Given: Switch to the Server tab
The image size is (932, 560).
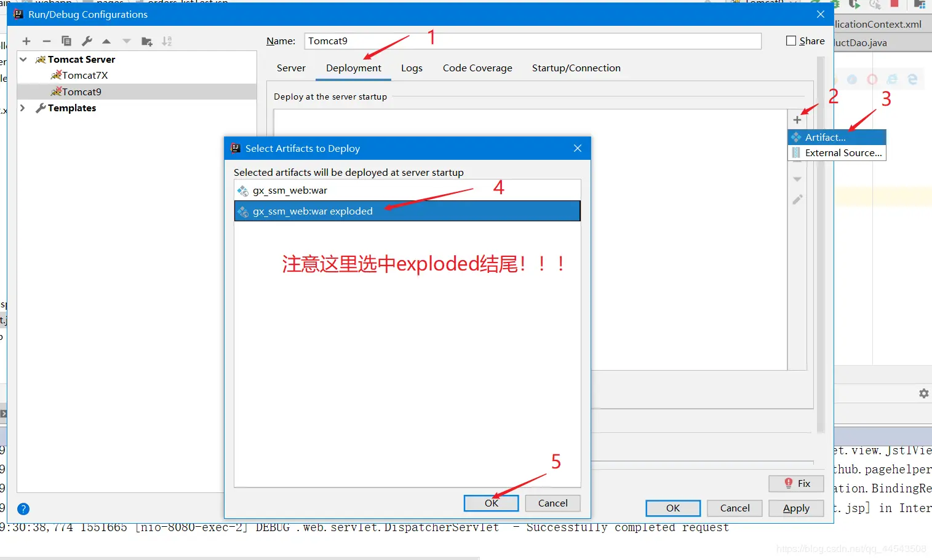Looking at the screenshot, I should [291, 68].
